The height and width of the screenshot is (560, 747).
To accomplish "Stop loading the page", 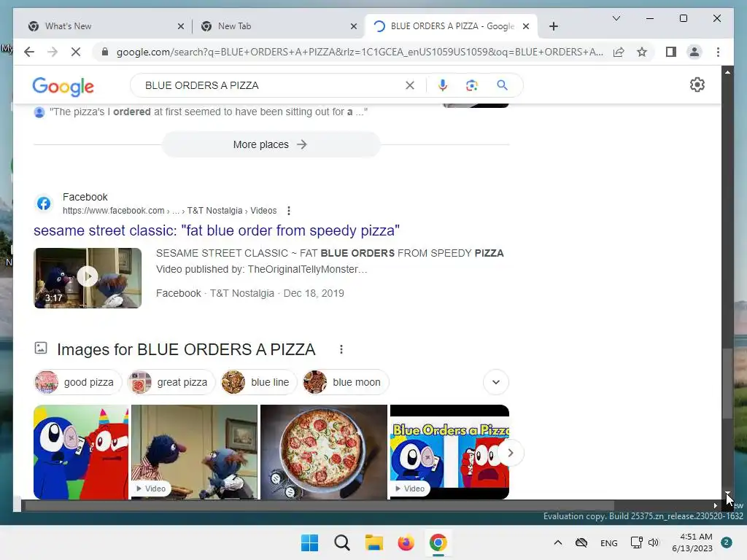I will [x=76, y=52].
